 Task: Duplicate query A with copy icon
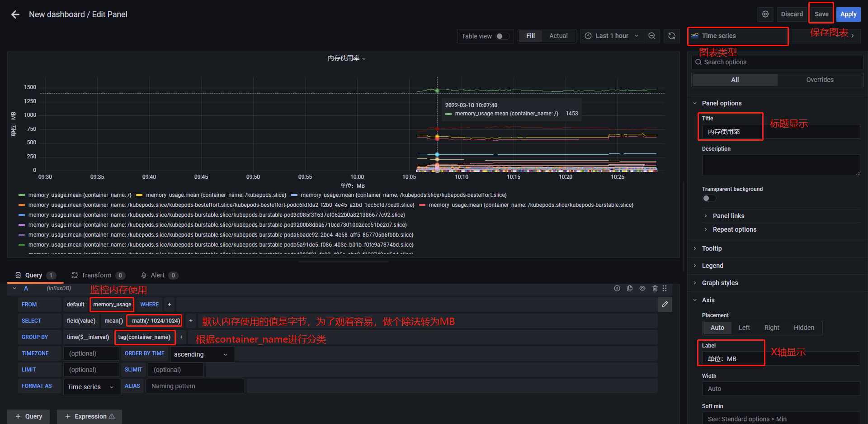coord(629,288)
